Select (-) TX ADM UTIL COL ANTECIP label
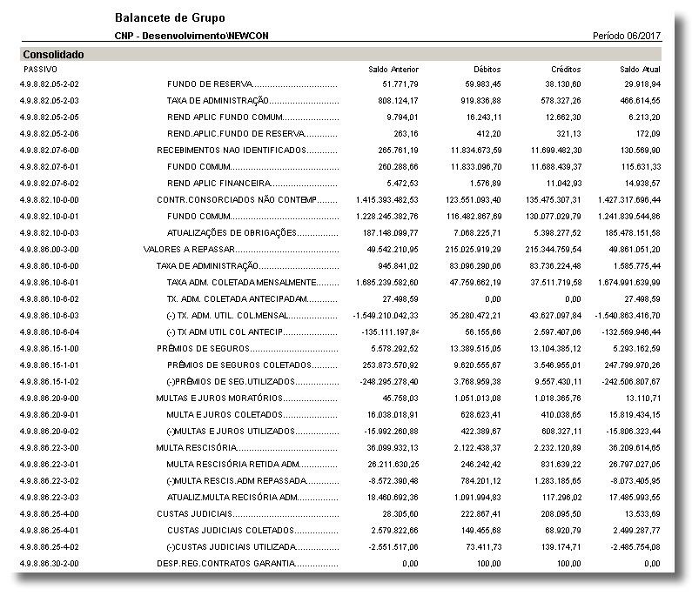Viewport: 692px width, 616px height. point(225,332)
